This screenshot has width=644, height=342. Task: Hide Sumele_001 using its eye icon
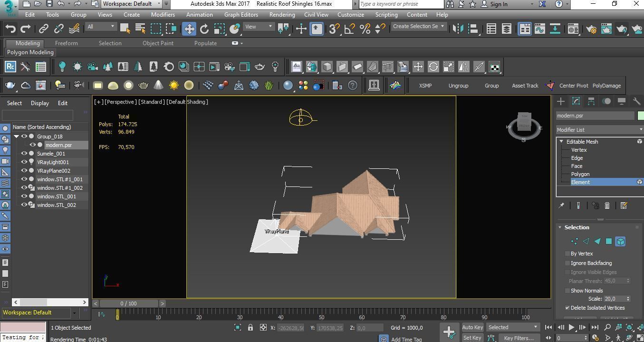24,154
